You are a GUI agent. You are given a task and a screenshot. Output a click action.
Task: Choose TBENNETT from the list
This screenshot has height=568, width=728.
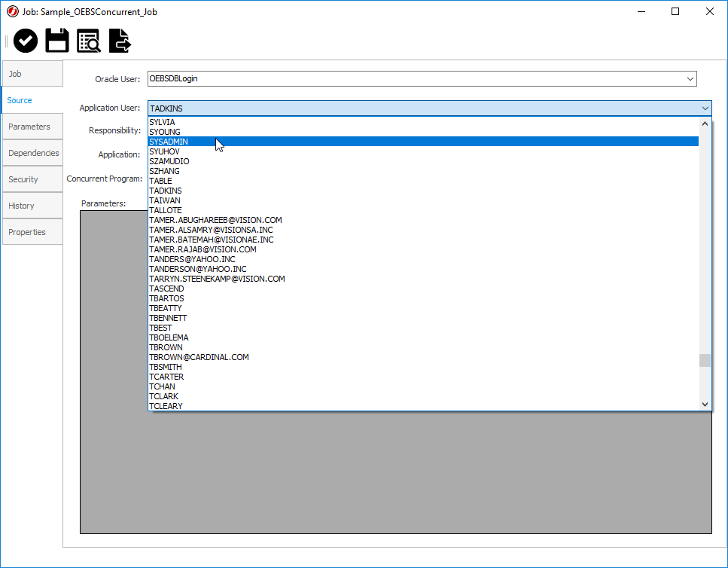coord(423,318)
